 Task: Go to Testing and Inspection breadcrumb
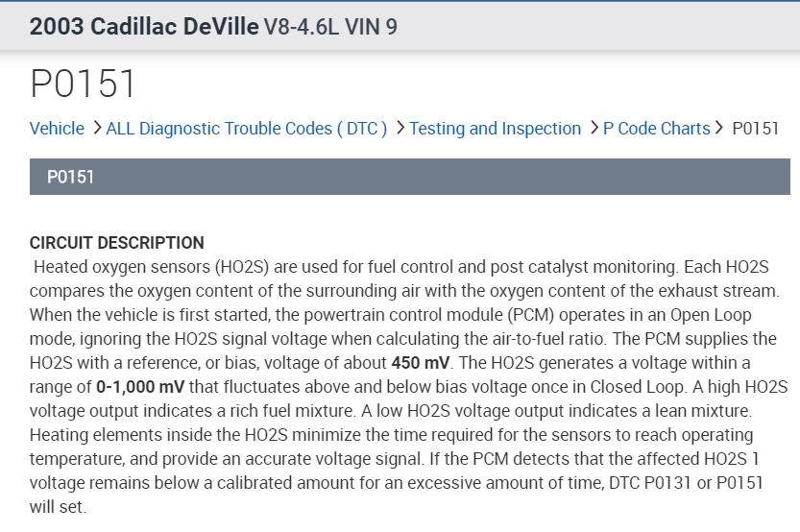click(x=495, y=129)
